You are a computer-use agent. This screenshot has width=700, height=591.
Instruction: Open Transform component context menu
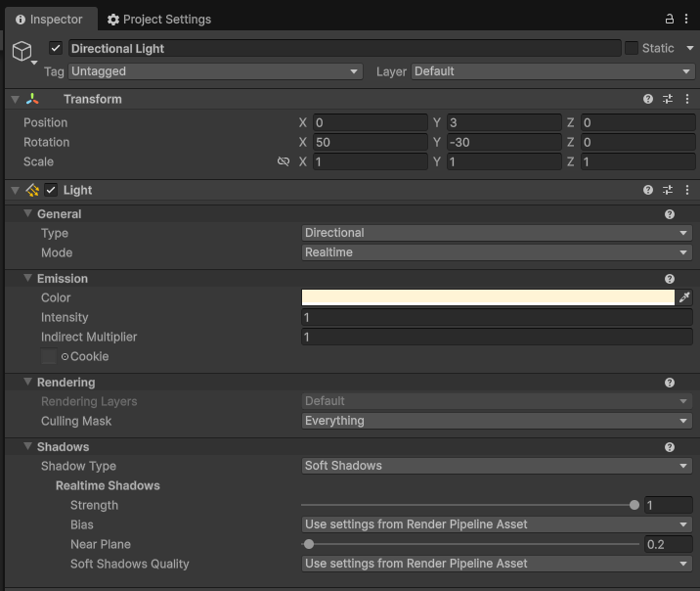pyautogui.click(x=687, y=99)
